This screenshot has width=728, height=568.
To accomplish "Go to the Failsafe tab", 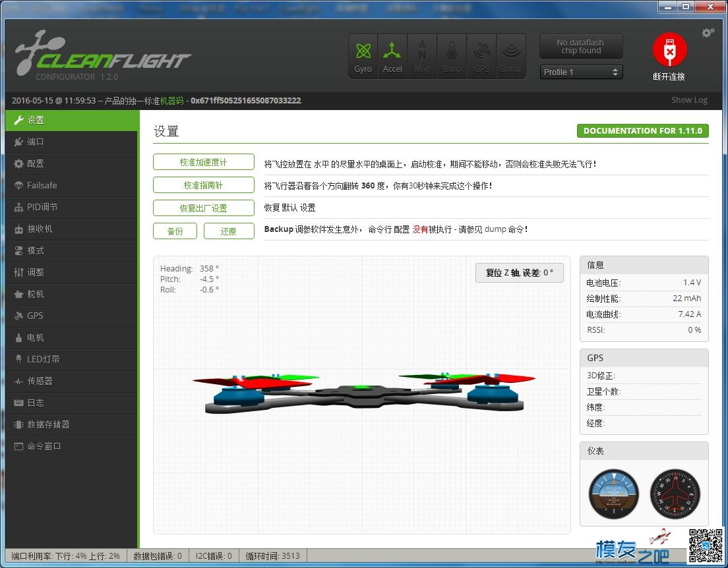I will 72,185.
